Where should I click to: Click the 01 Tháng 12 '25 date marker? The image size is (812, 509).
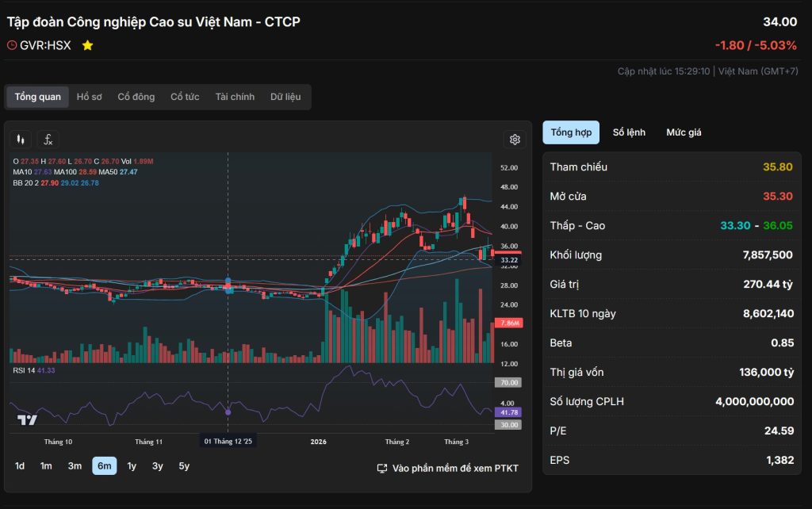pos(228,442)
